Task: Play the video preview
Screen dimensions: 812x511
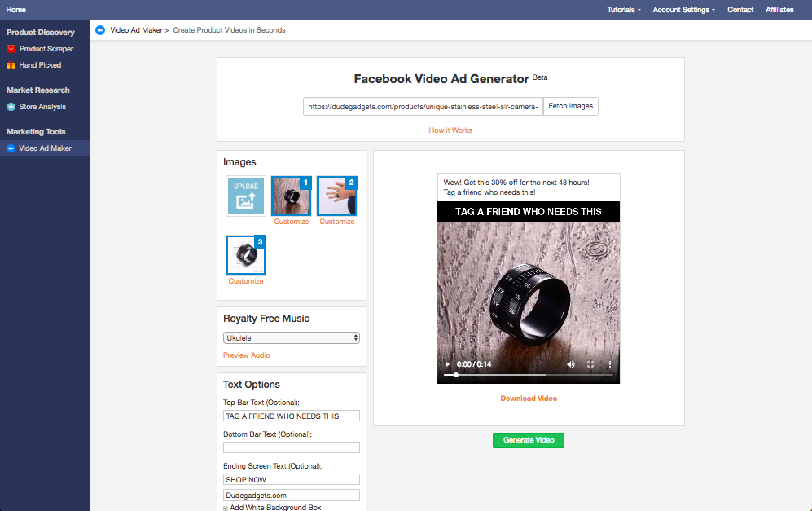Action: (x=447, y=364)
